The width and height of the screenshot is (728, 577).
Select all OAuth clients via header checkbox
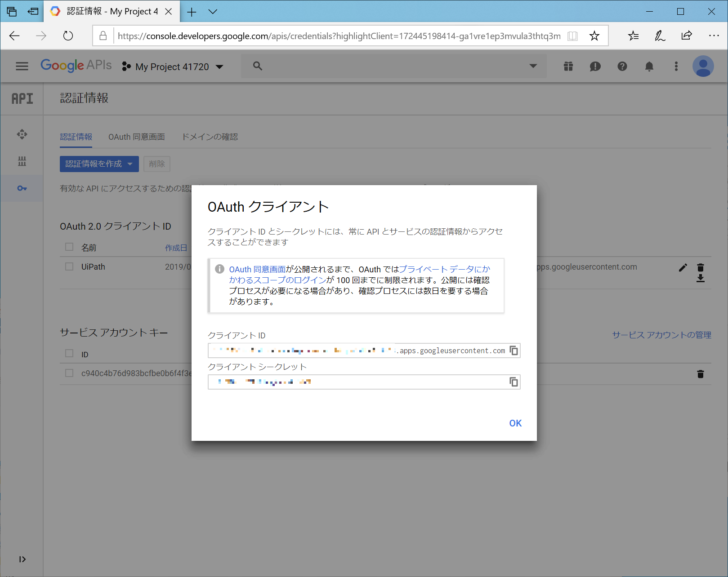click(69, 247)
